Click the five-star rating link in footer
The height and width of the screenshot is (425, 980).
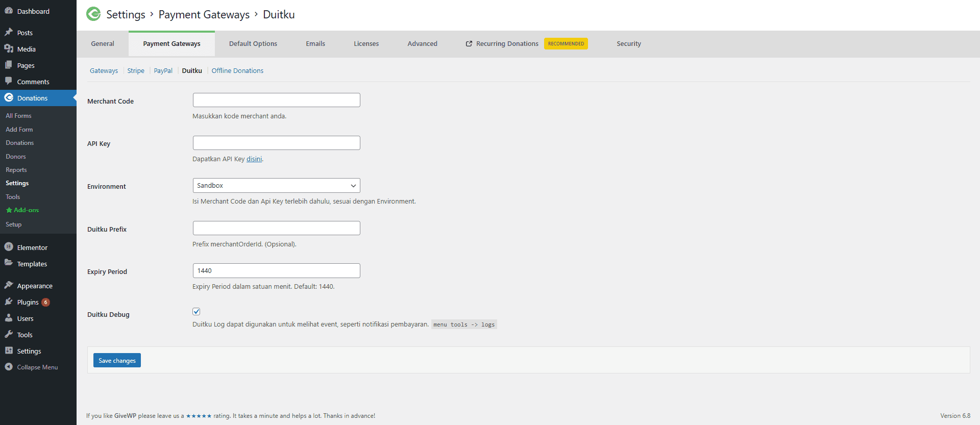pos(199,416)
